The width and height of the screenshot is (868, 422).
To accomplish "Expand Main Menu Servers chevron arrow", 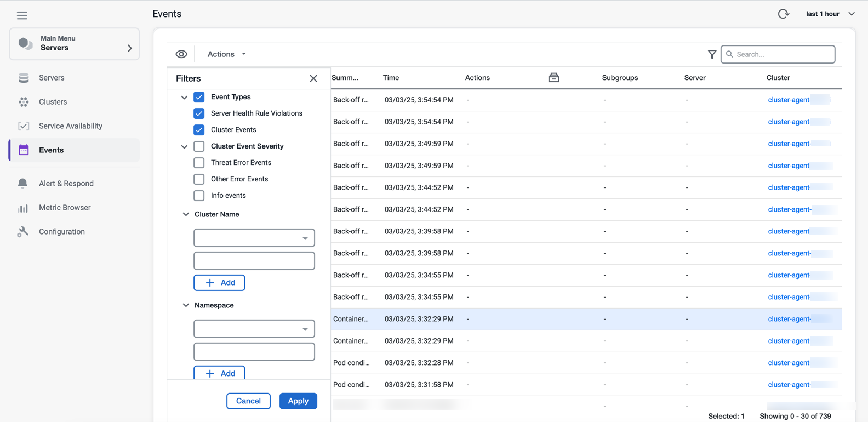I will pos(130,48).
